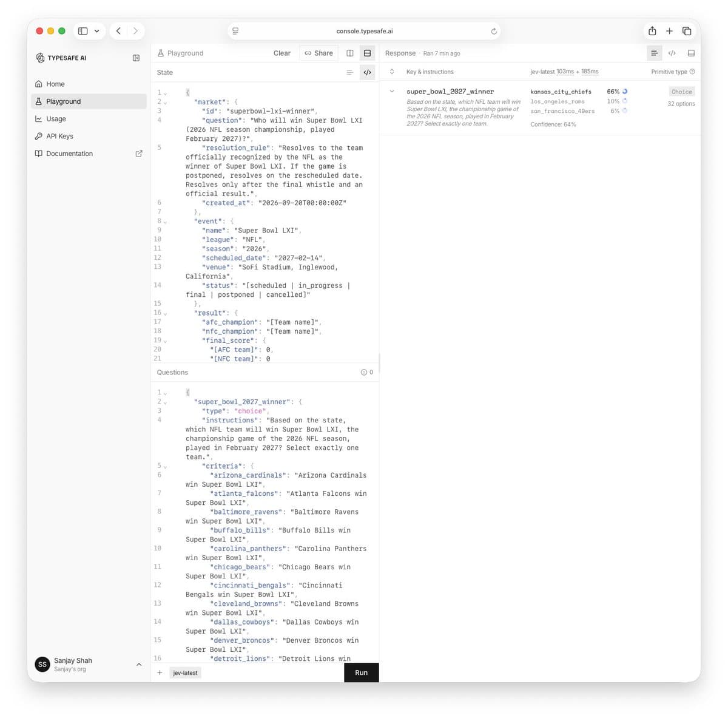Open the Usage page
The height and width of the screenshot is (718, 728).
89,119
